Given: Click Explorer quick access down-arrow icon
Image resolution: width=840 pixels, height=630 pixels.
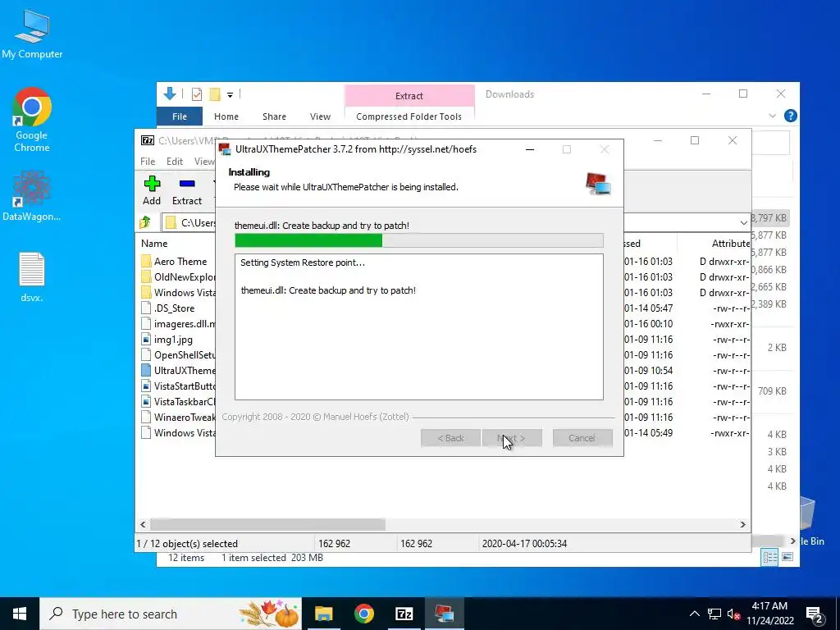Looking at the screenshot, I should point(170,94).
